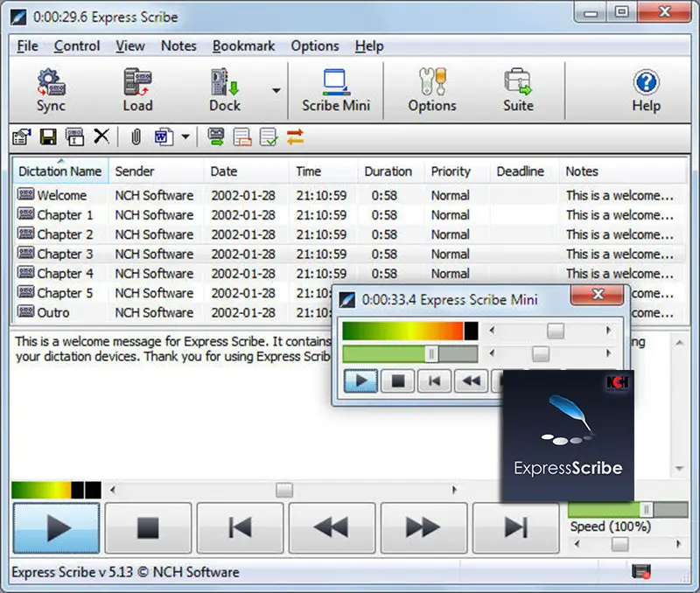Open the Help menu in menu bar

(x=369, y=46)
